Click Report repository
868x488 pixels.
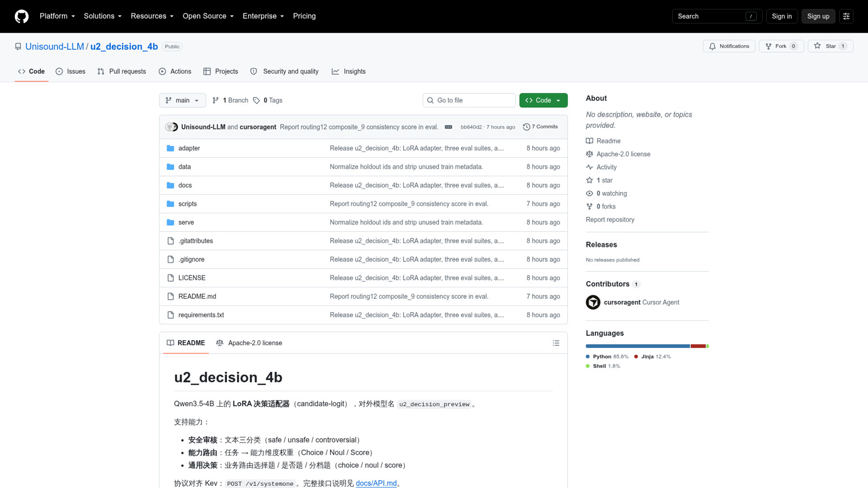coord(610,220)
